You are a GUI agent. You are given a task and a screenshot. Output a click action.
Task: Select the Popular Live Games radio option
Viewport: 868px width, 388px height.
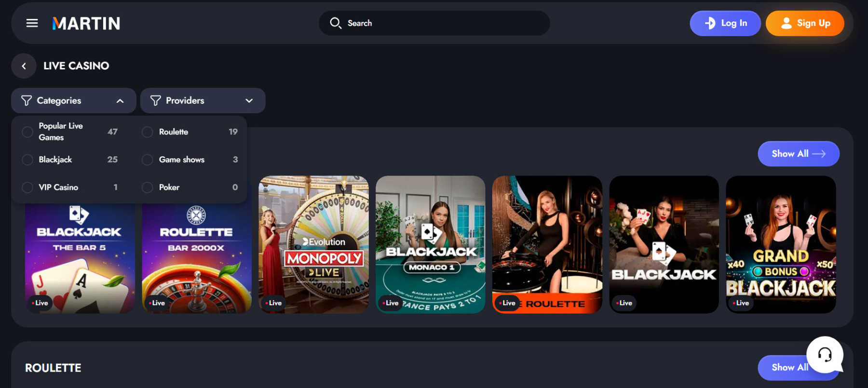click(27, 132)
